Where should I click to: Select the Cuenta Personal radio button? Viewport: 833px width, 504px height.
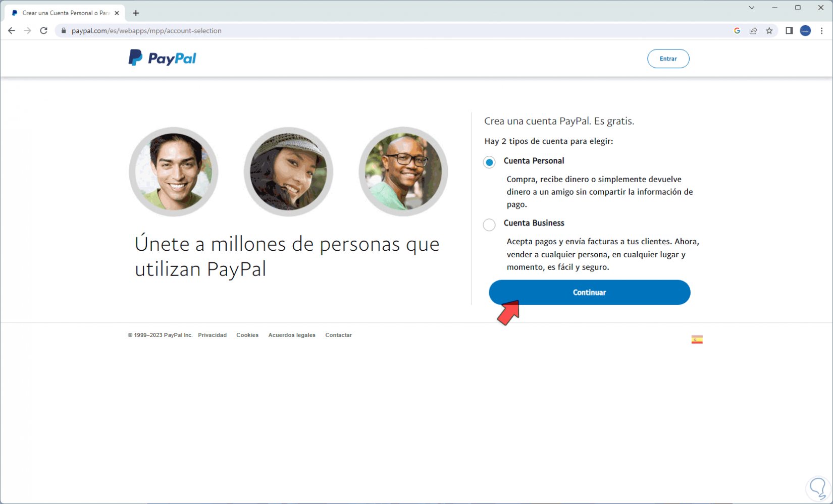pos(489,162)
